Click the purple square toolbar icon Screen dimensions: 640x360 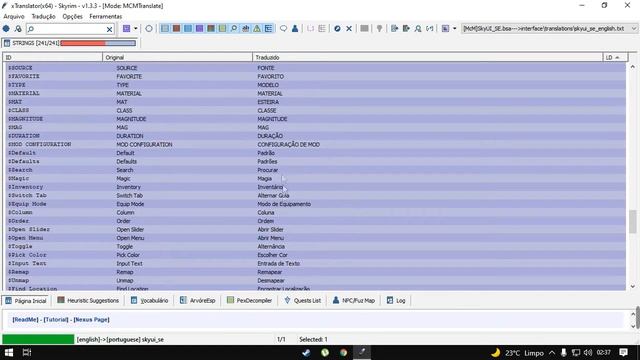pyautogui.click(x=127, y=29)
